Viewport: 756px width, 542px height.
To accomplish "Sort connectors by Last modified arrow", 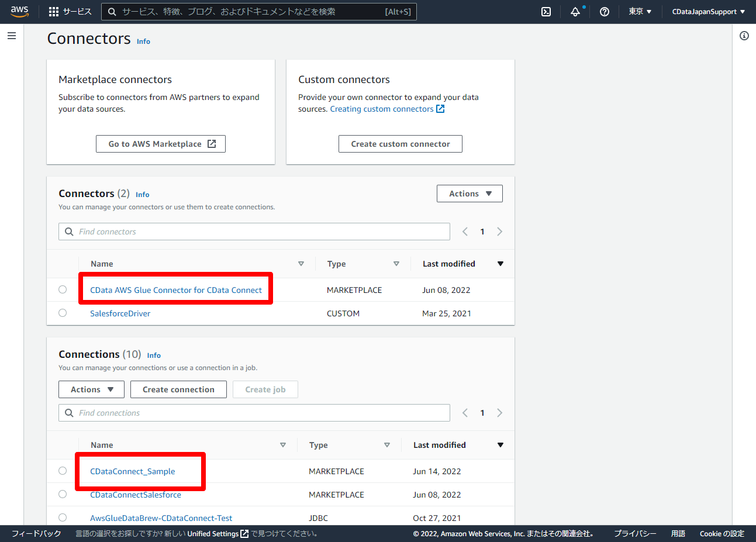I will tap(500, 264).
